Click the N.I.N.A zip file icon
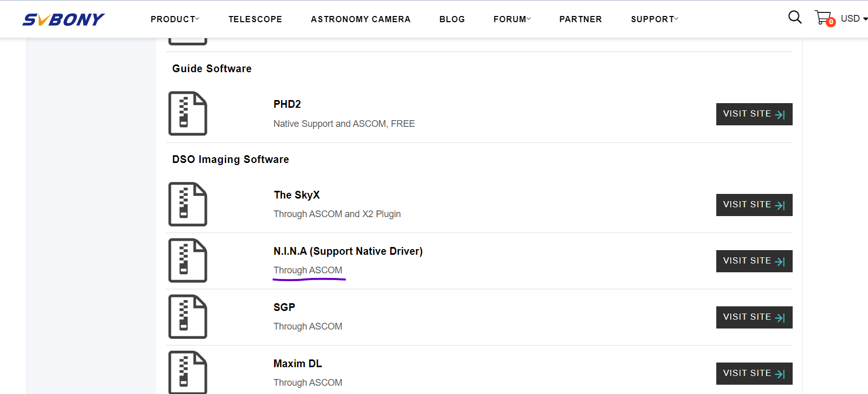Screen dimensions: 868x394 pyautogui.click(x=188, y=260)
